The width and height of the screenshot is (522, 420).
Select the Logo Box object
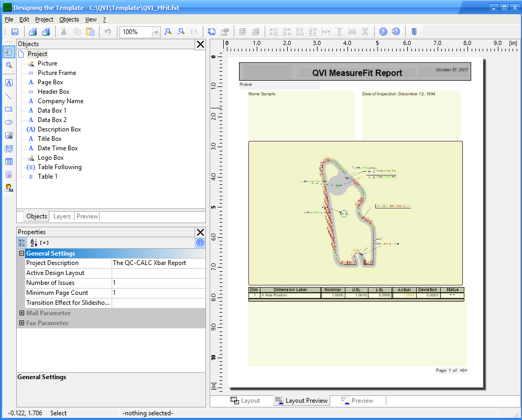(51, 158)
